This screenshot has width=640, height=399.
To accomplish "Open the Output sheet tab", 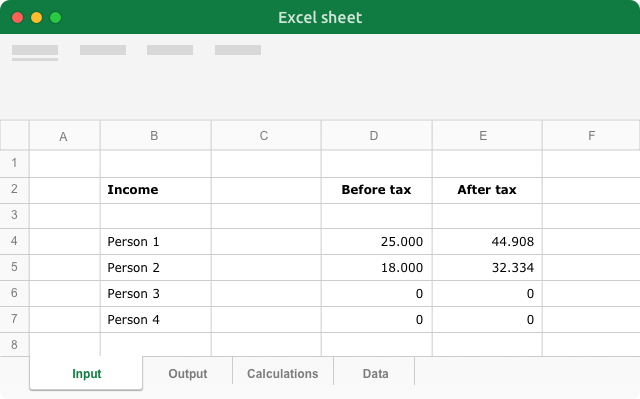I will pos(188,373).
